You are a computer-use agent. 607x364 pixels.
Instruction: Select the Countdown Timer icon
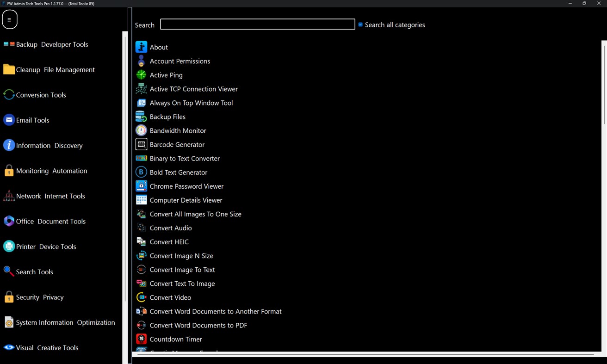coord(141,339)
